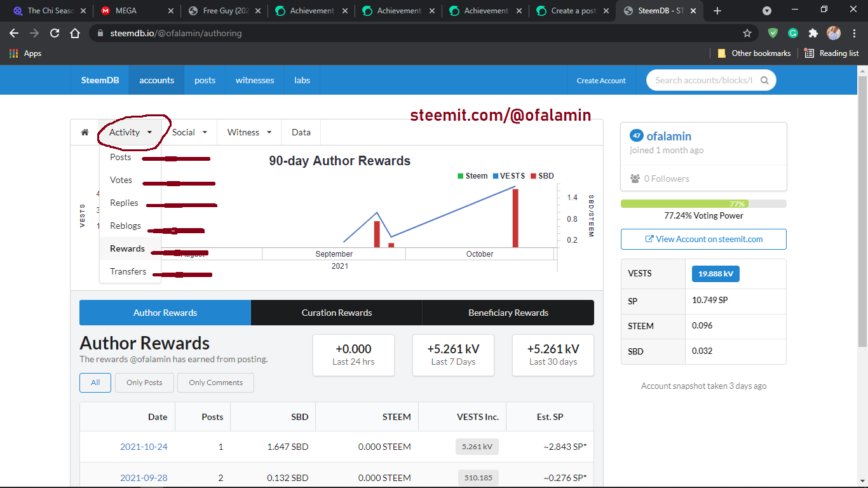Reload the page with the refresh icon

[x=55, y=33]
